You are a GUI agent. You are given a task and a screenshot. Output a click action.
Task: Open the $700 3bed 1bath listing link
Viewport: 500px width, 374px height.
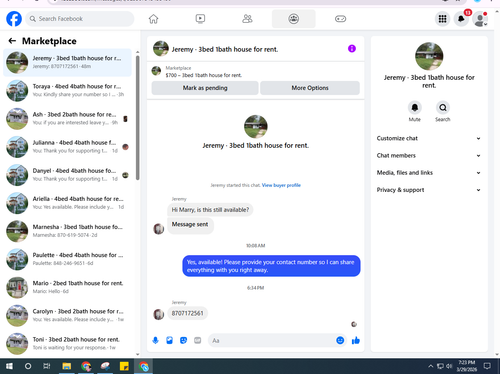[203, 75]
